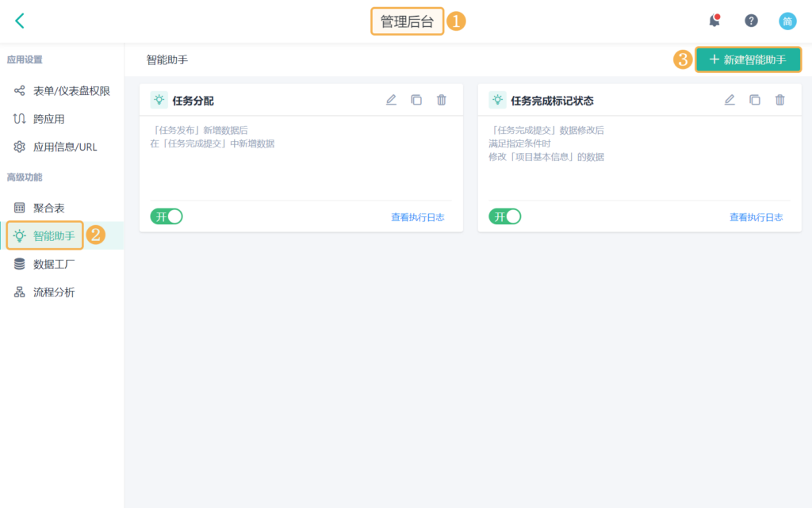812x508 pixels.
Task: Edit the 任务完成标记状态 assistant pencil icon
Action: click(730, 100)
